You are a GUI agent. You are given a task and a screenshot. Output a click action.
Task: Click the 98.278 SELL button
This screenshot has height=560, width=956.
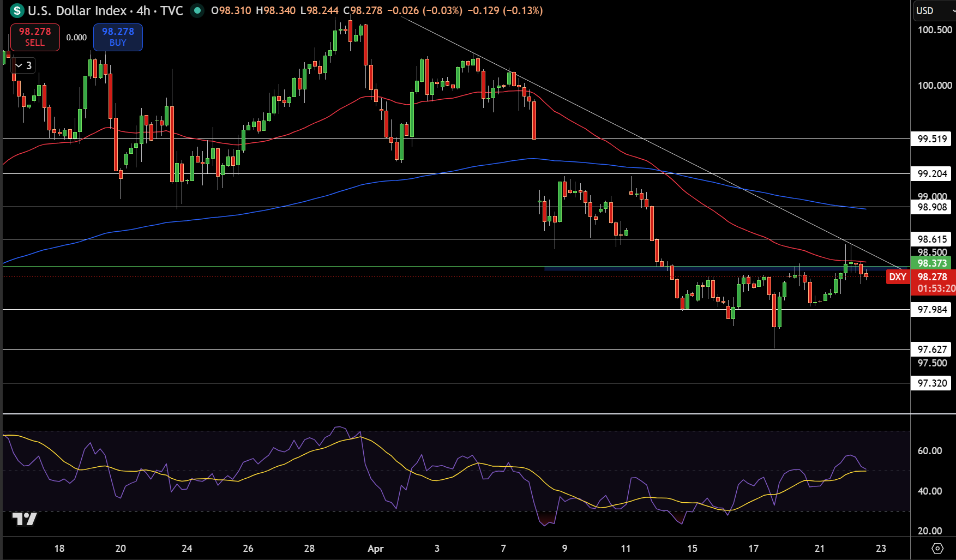click(35, 37)
